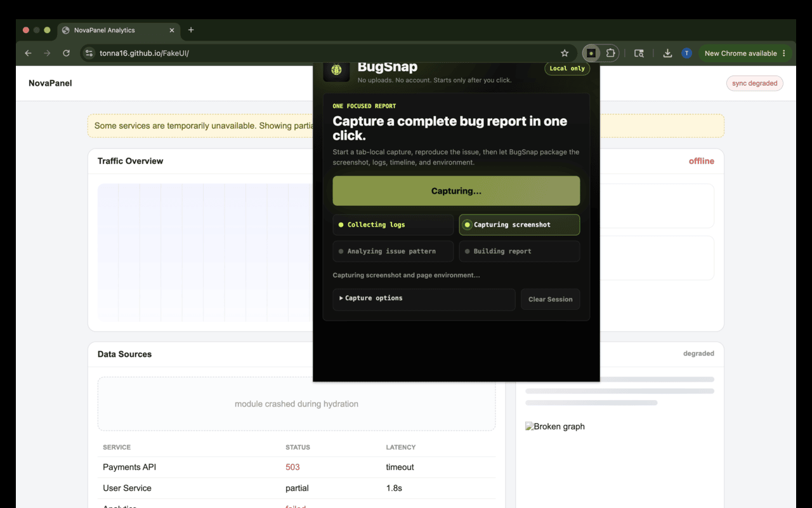Screen dimensions: 812x508
Task: Click the NovaPanel brand title
Action: coord(50,83)
